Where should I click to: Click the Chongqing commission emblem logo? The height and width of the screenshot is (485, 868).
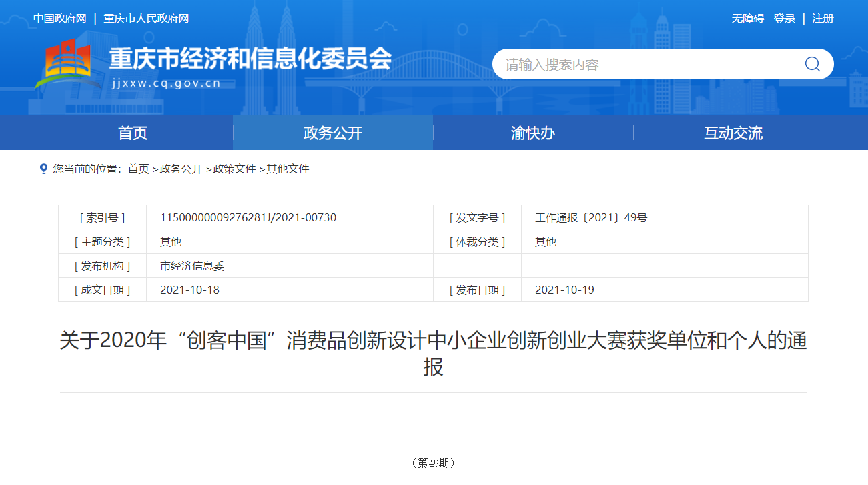click(x=65, y=64)
